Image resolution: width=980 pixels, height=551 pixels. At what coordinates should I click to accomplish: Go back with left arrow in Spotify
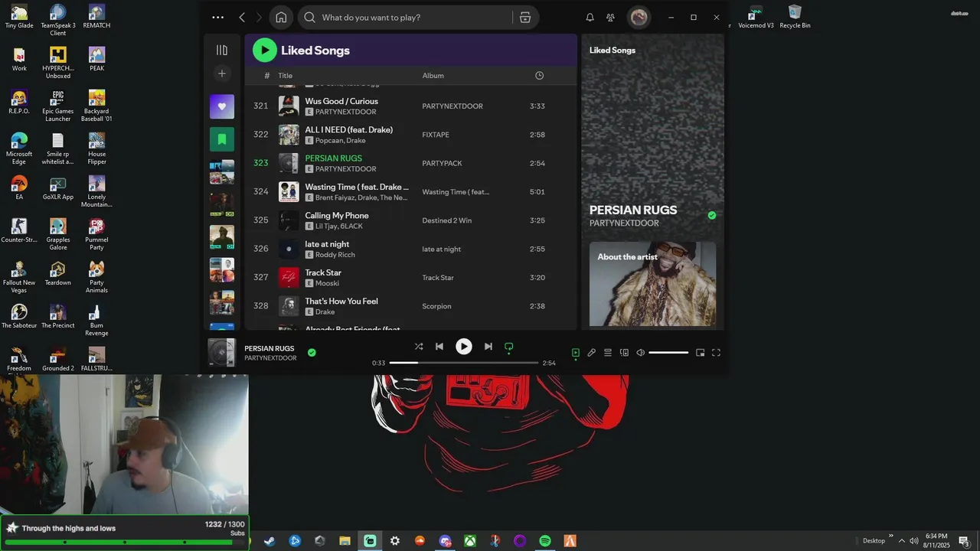[x=242, y=18]
